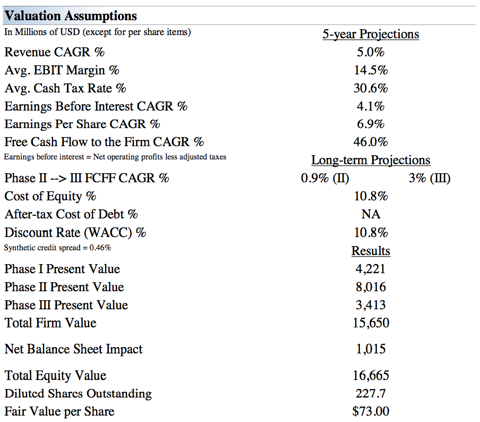Click the Total Firm Value 15,650
This screenshot has width=480, height=422.
371,323
